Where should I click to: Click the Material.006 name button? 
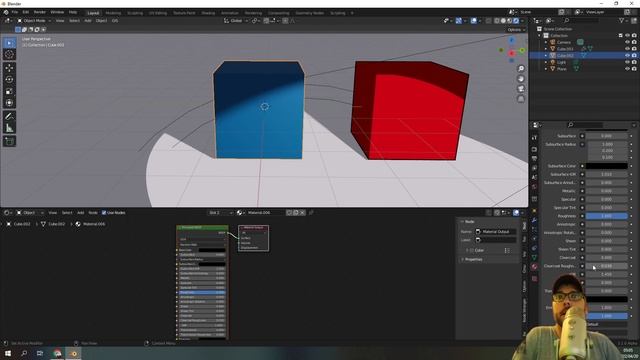264,213
